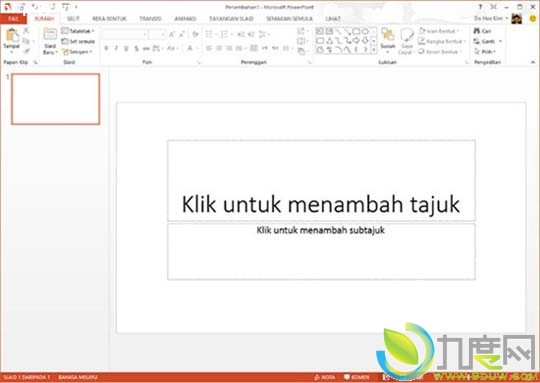540x383 pixels.
Task: Open the Pilih select dropdown
Action: tap(485, 52)
